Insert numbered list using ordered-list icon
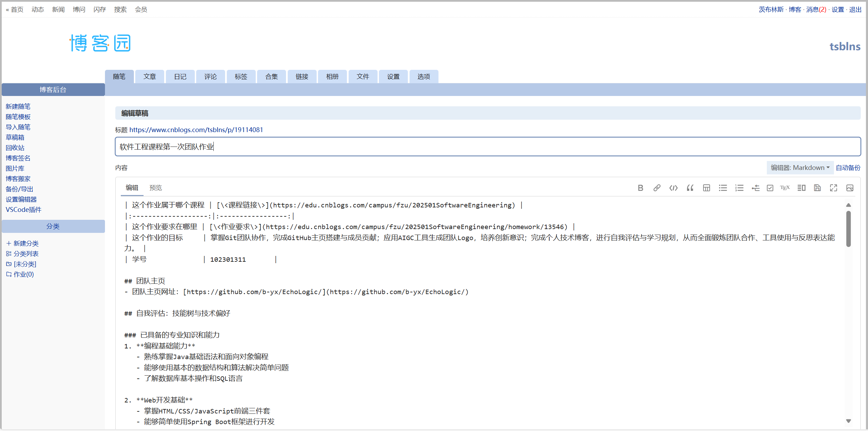868x431 pixels. pyautogui.click(x=739, y=188)
